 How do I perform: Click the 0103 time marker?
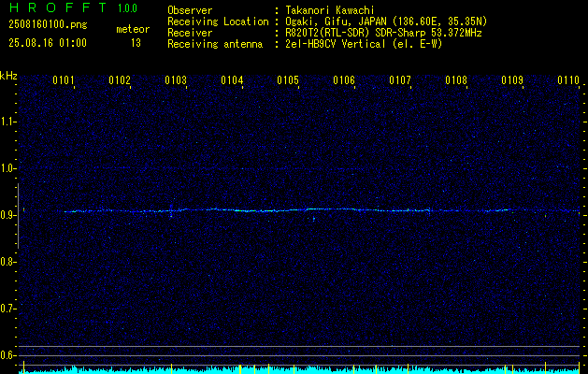point(176,80)
